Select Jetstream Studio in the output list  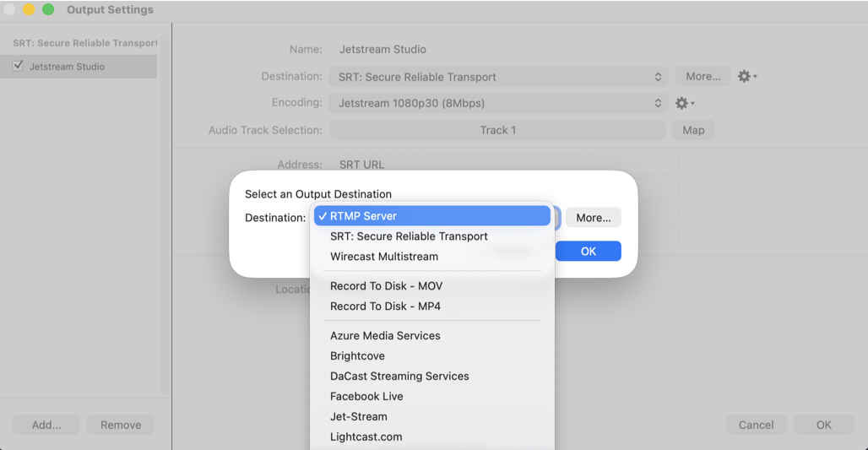click(79, 67)
